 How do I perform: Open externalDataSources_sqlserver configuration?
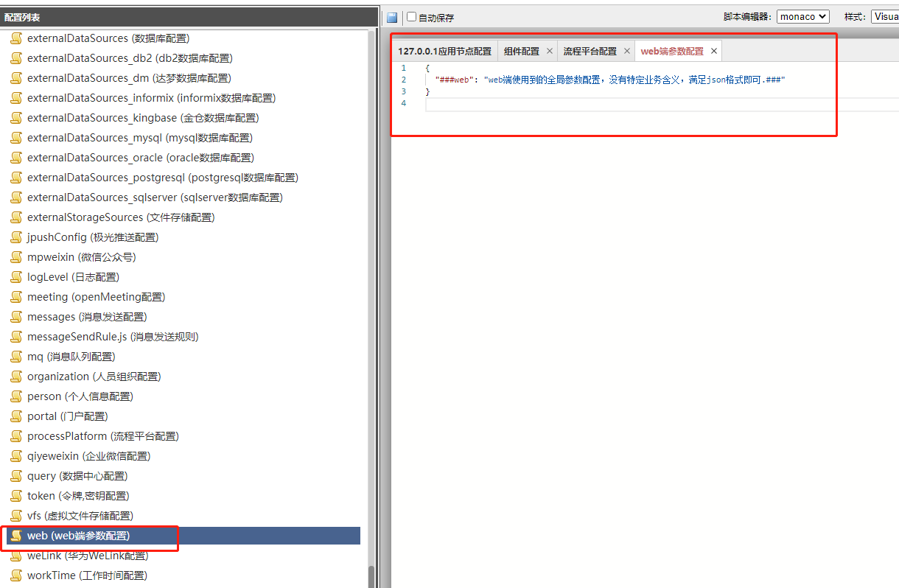click(x=155, y=197)
